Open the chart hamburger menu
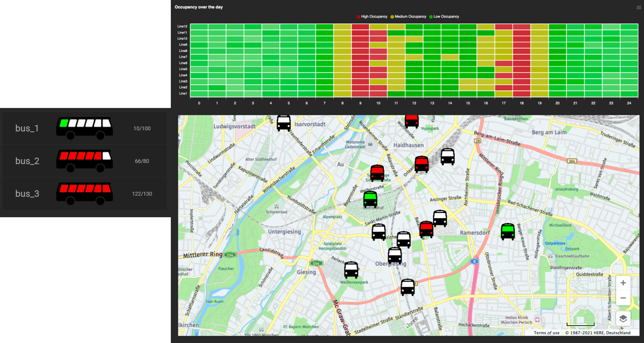 (x=639, y=7)
